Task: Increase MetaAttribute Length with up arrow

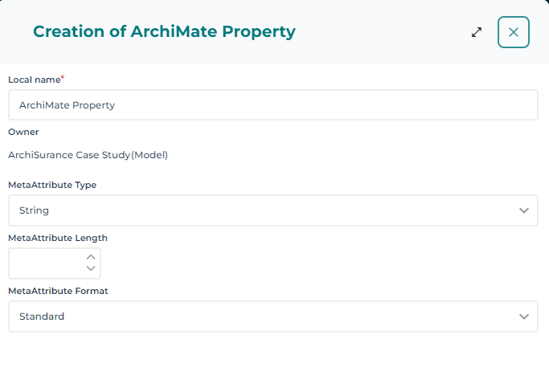Action: [x=91, y=257]
